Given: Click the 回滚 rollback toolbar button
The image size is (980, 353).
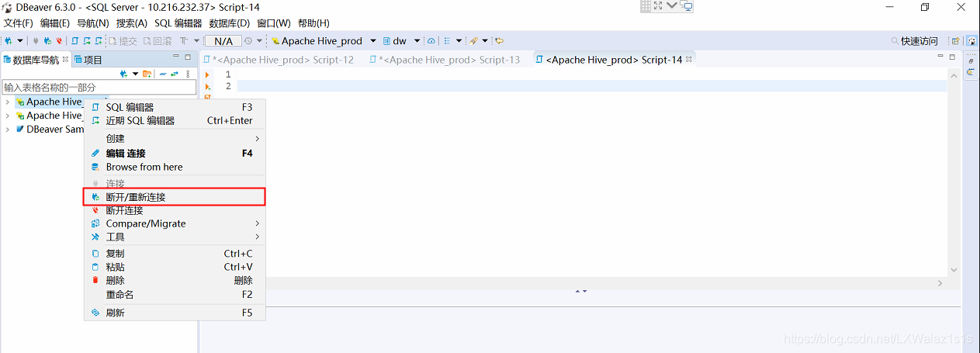Looking at the screenshot, I should pos(158,40).
